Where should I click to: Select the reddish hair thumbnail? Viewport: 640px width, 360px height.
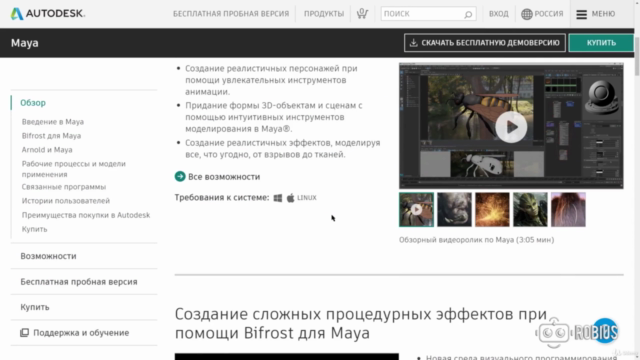[x=568, y=209]
